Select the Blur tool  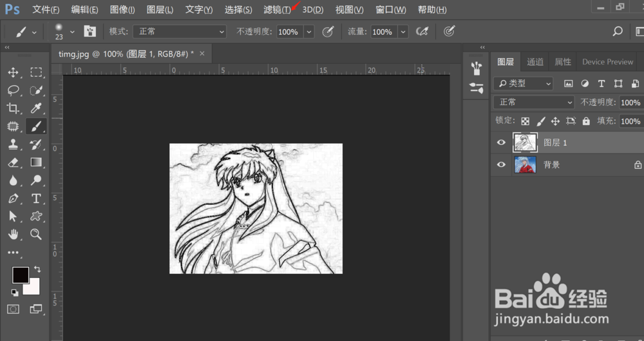click(x=13, y=180)
